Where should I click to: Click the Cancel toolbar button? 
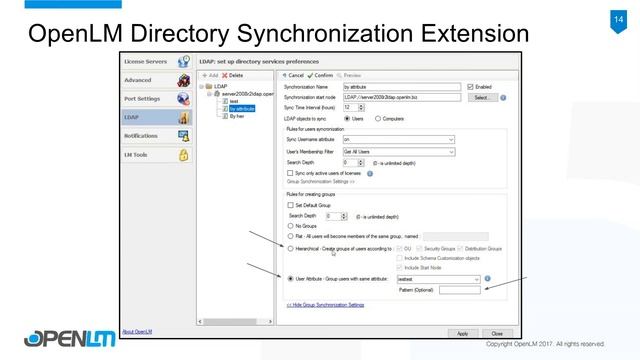[x=293, y=76]
